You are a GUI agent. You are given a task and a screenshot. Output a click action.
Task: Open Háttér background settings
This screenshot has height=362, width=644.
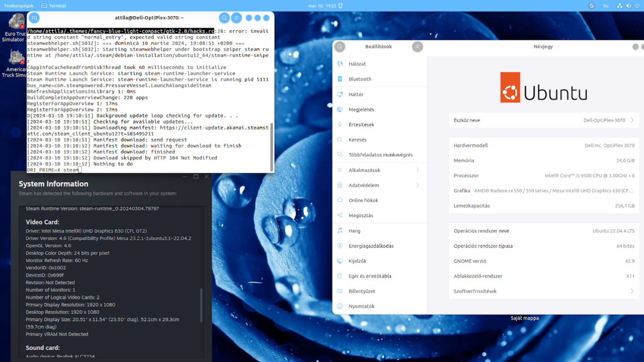[x=380, y=95]
